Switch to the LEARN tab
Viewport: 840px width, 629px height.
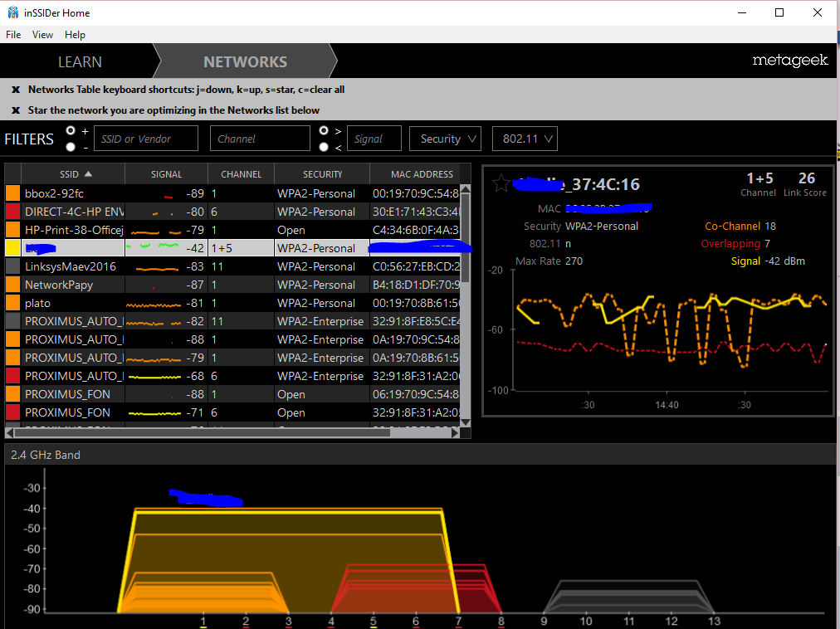(x=80, y=62)
